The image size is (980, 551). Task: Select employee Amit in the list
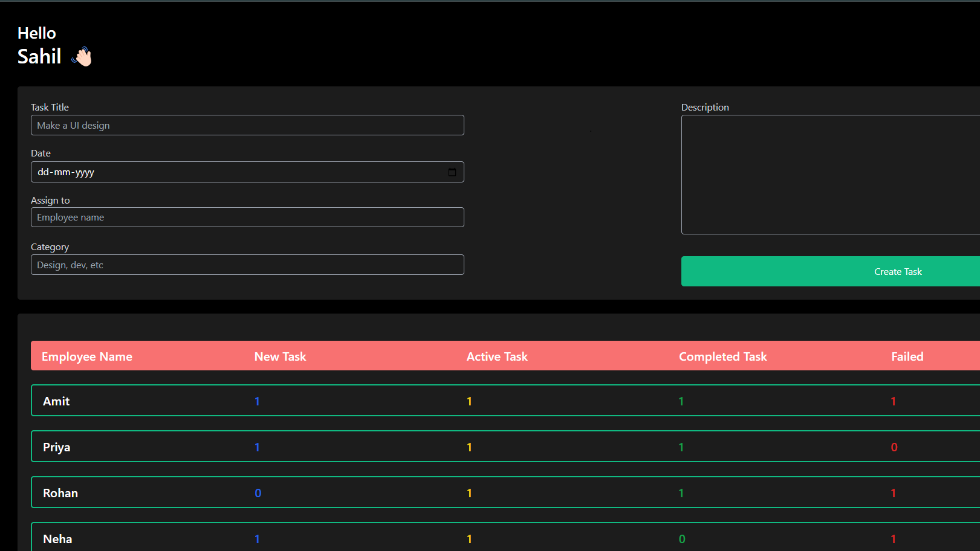56,401
